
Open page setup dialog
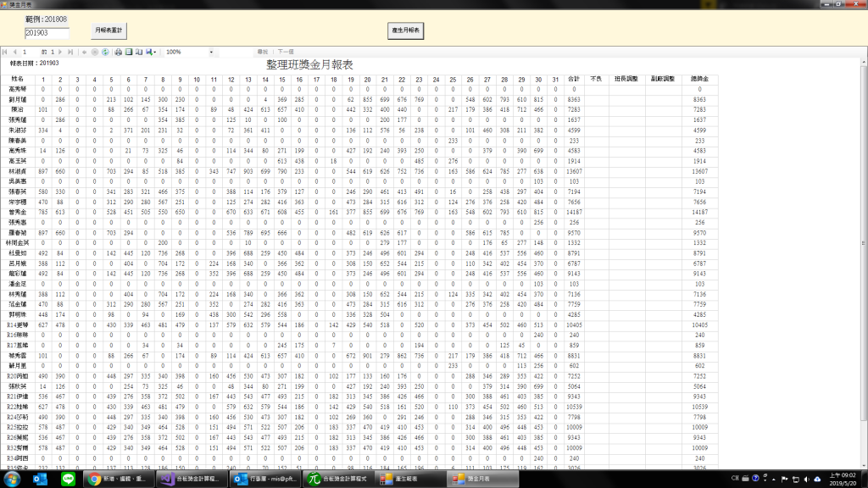(x=139, y=52)
